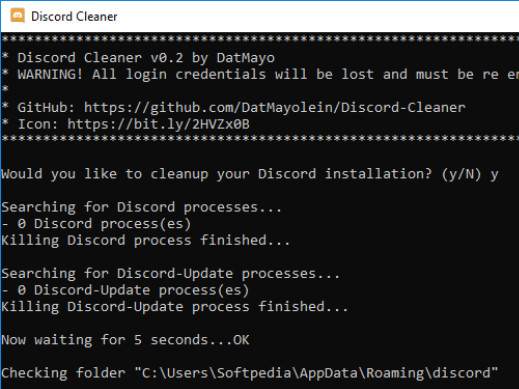Click 'Searching for Discord processes...' line

pyautogui.click(x=142, y=207)
